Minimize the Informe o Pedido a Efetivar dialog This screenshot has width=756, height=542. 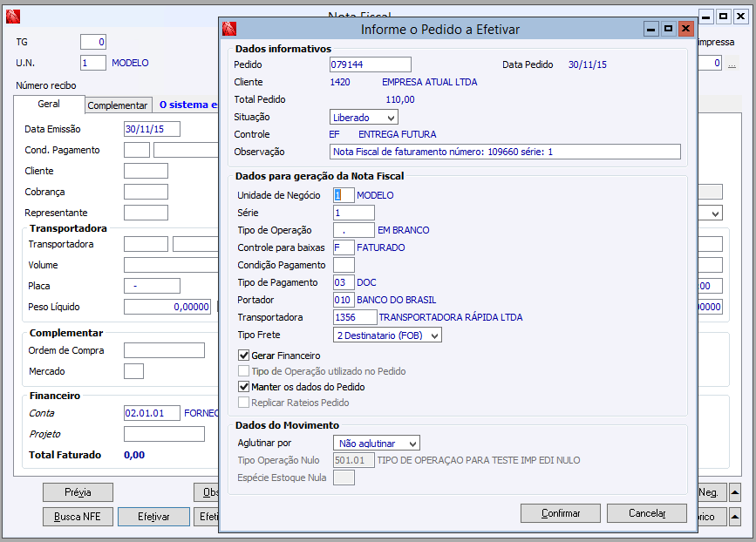coord(650,29)
